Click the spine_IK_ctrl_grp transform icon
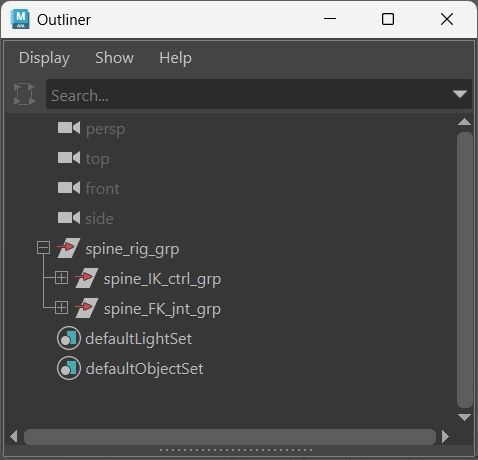478x460 pixels. [87, 278]
